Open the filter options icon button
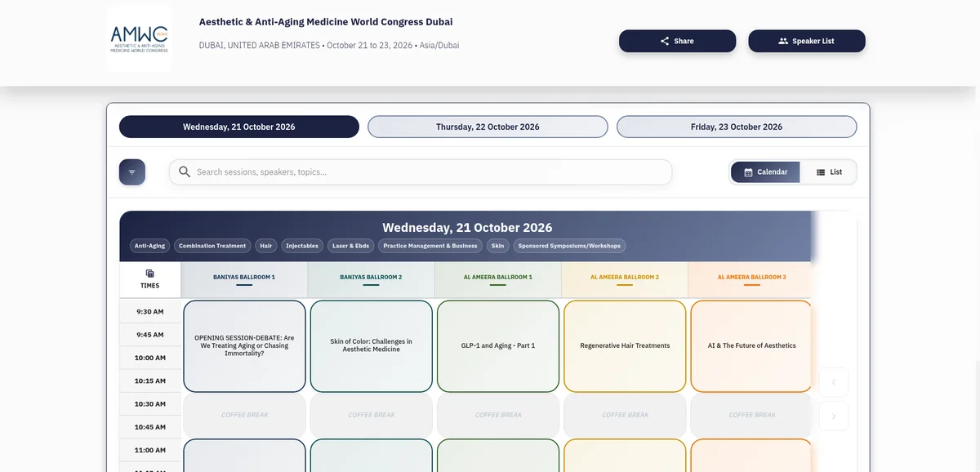Image resolution: width=980 pixels, height=472 pixels. [x=132, y=172]
